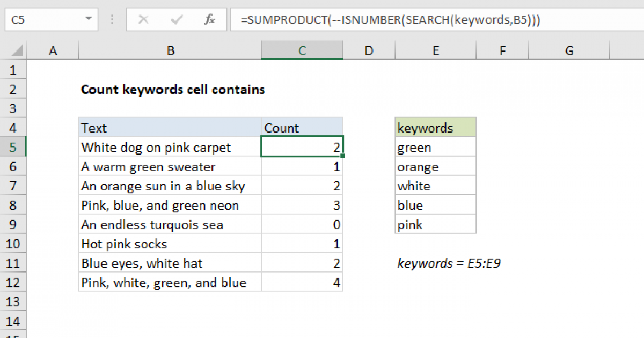Click the Enter checkmark formula bar icon
644x338 pixels.
click(175, 20)
